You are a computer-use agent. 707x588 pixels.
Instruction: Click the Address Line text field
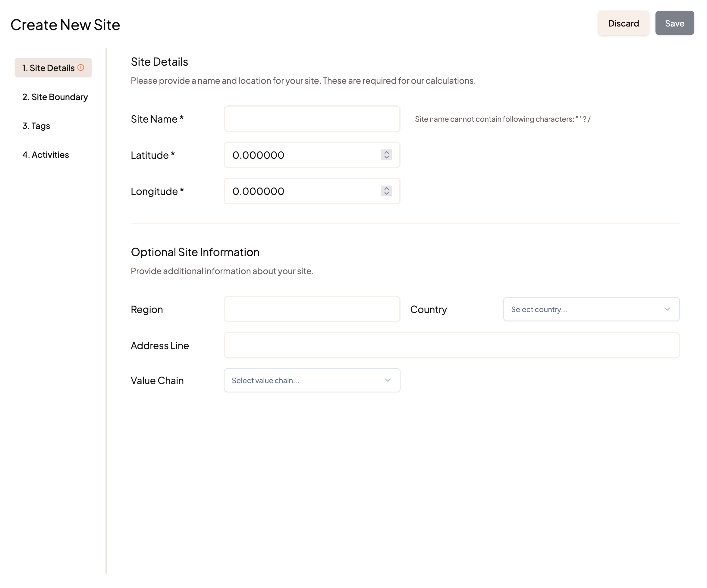[x=451, y=345]
